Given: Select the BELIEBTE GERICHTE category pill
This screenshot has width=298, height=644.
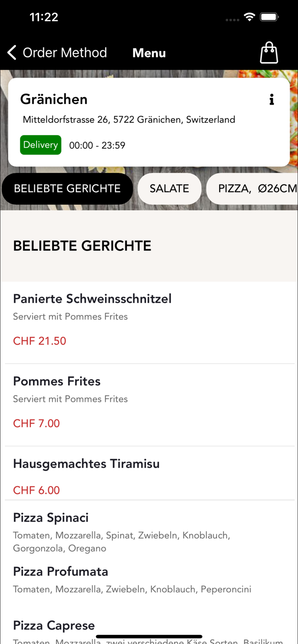Looking at the screenshot, I should 67,188.
